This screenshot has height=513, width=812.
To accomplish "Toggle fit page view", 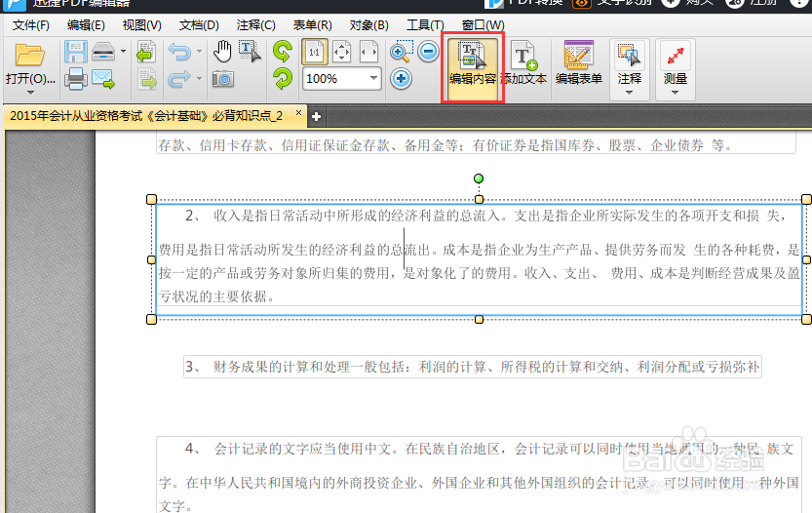I will 341,52.
